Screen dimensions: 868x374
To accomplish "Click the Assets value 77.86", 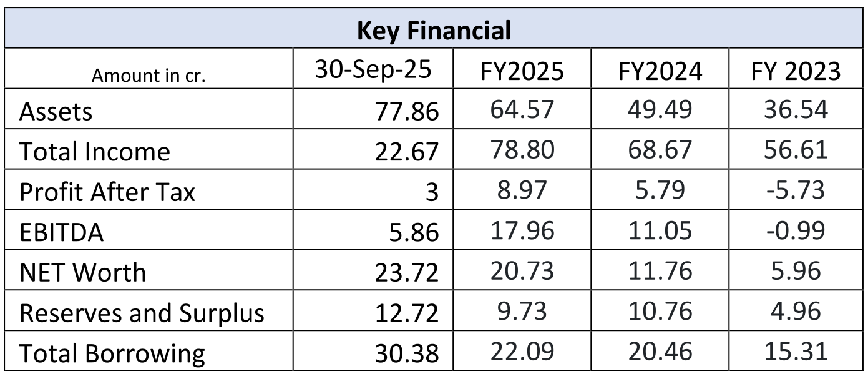I will pos(407,112).
